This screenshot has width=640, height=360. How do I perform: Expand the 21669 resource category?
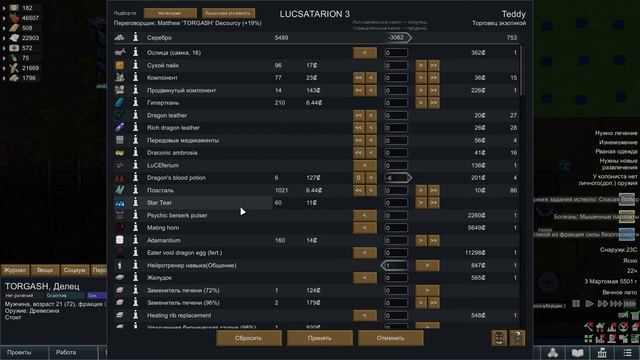click(x=4, y=68)
